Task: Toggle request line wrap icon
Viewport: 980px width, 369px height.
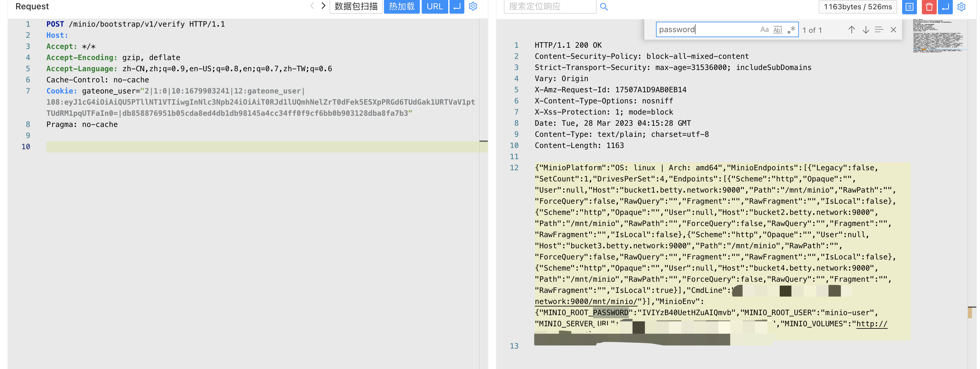Action: (457, 6)
